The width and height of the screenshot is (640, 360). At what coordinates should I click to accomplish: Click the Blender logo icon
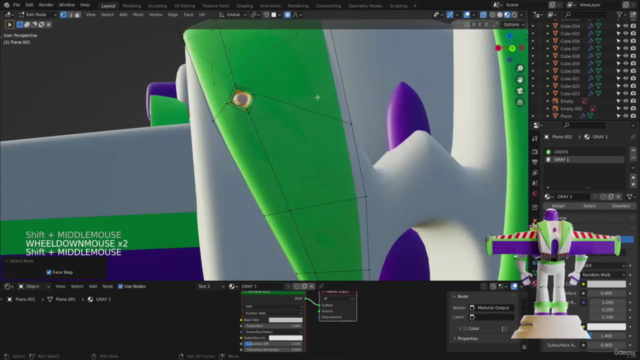[6, 5]
